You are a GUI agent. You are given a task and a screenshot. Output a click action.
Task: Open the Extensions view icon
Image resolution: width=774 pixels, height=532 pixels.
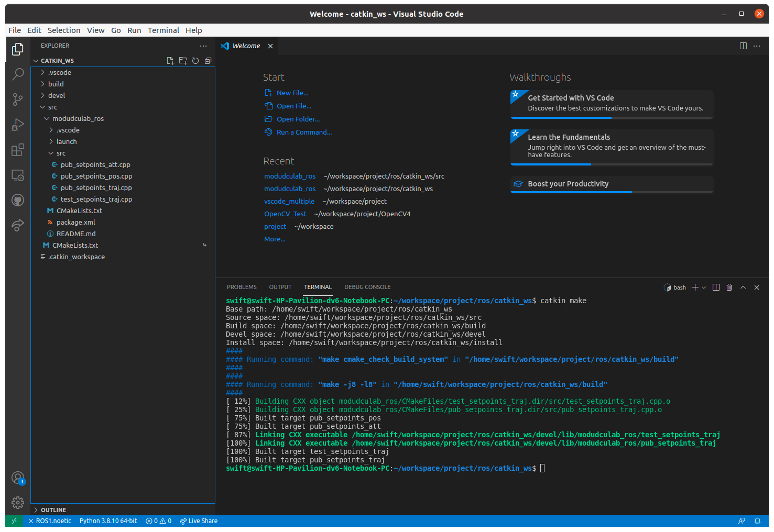pos(18,150)
